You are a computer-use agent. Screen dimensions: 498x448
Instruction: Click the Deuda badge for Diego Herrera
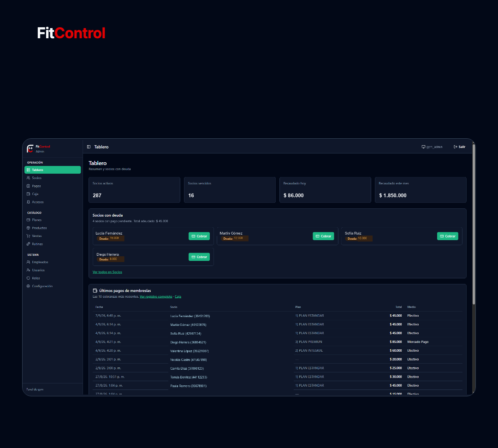coord(110,259)
